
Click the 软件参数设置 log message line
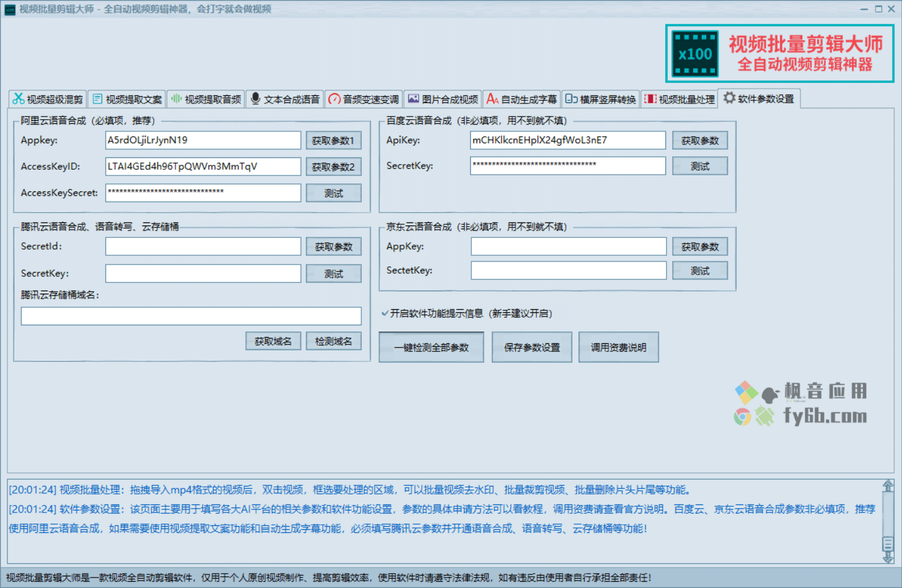(x=442, y=519)
